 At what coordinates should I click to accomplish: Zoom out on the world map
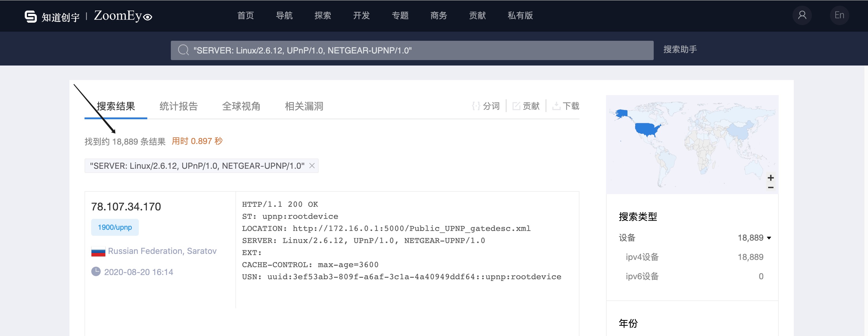[770, 187]
